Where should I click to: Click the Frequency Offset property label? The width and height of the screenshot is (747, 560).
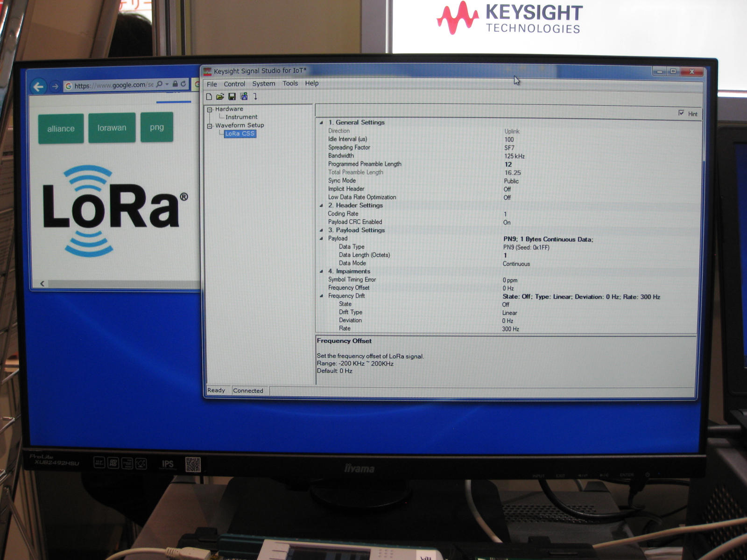[x=349, y=288]
